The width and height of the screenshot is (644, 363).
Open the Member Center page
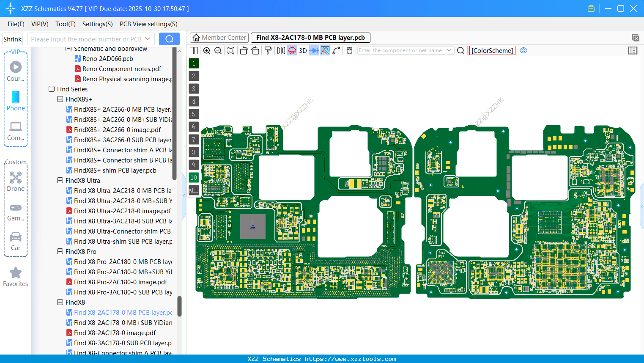[219, 38]
